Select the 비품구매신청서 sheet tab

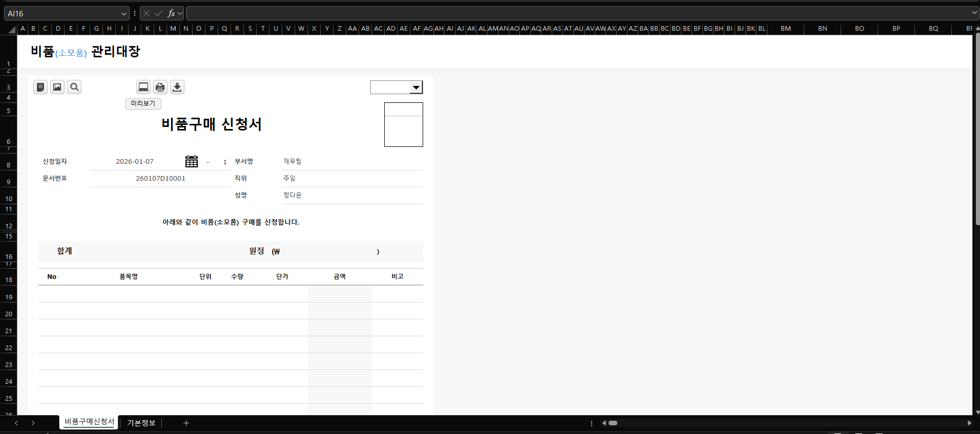pos(89,422)
